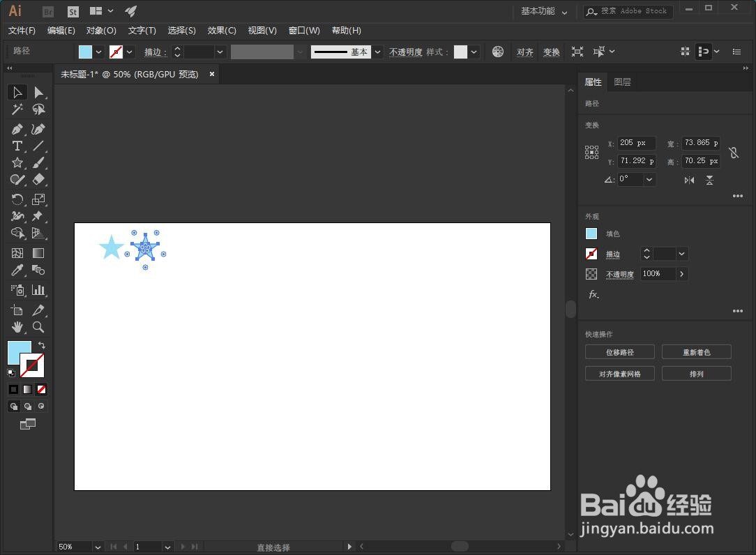Enable Draw Inside mode
This screenshot has width=756, height=555.
(x=41, y=406)
